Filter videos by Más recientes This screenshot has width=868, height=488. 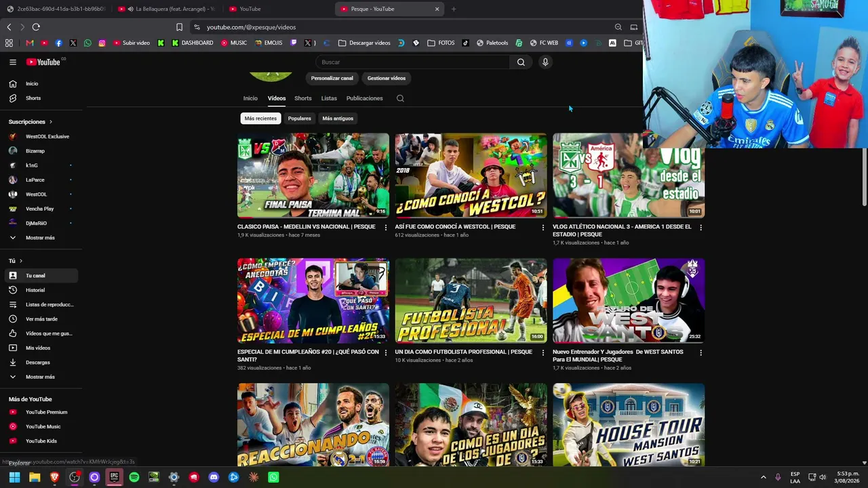(x=260, y=119)
